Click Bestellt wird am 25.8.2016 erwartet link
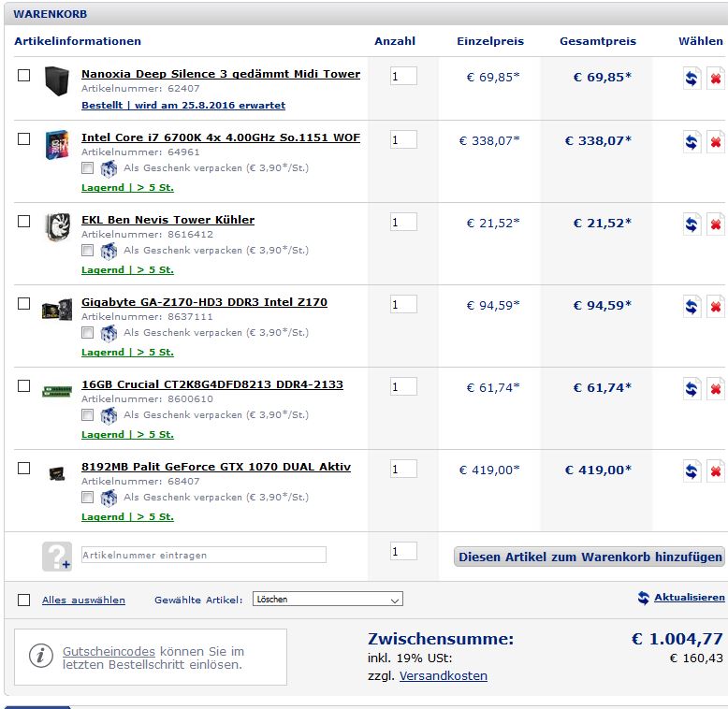 183,106
